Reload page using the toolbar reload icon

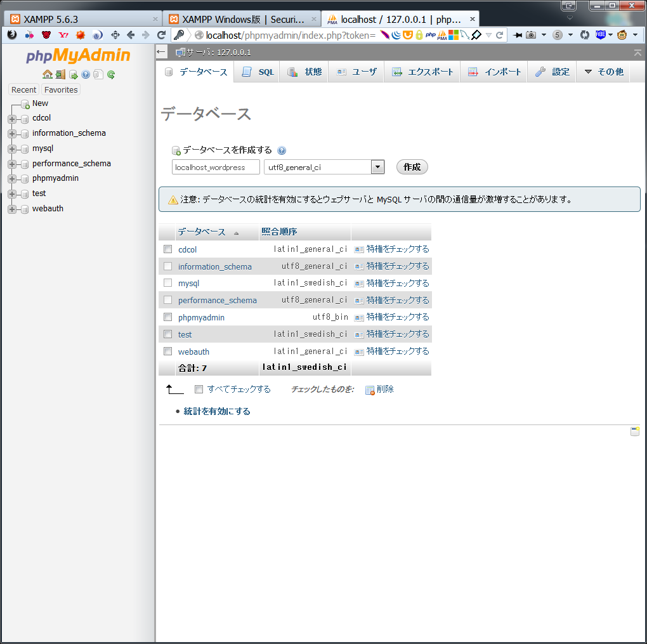[x=161, y=35]
